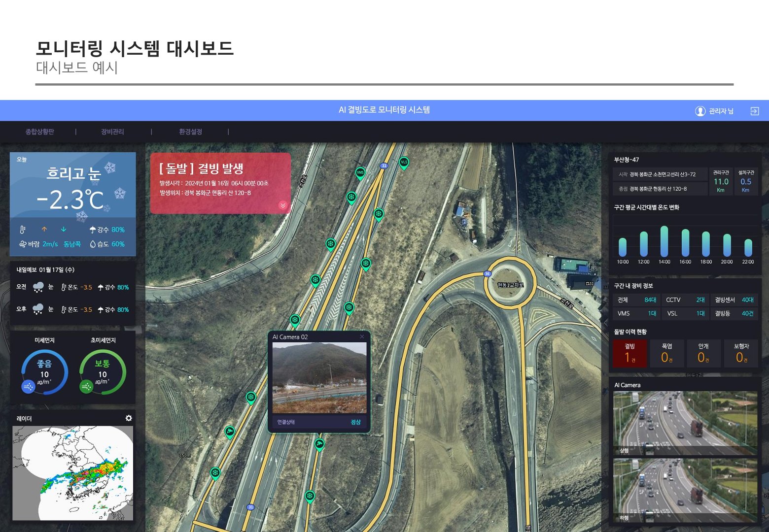Image resolution: width=769 pixels, height=532 pixels.
Task: Click the 결빙센서 40대 equipment cell
Action: click(734, 299)
